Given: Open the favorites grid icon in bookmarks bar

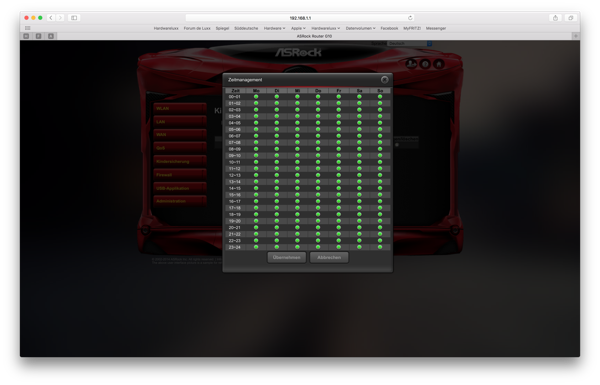Looking at the screenshot, I should coord(28,28).
